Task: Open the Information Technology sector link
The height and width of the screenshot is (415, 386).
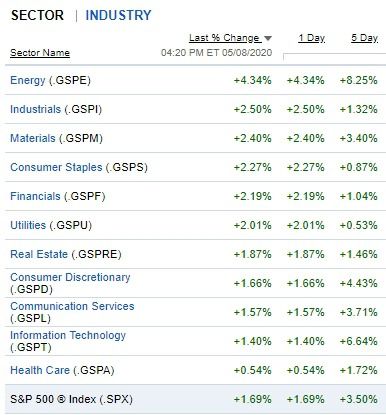Action: [68, 335]
